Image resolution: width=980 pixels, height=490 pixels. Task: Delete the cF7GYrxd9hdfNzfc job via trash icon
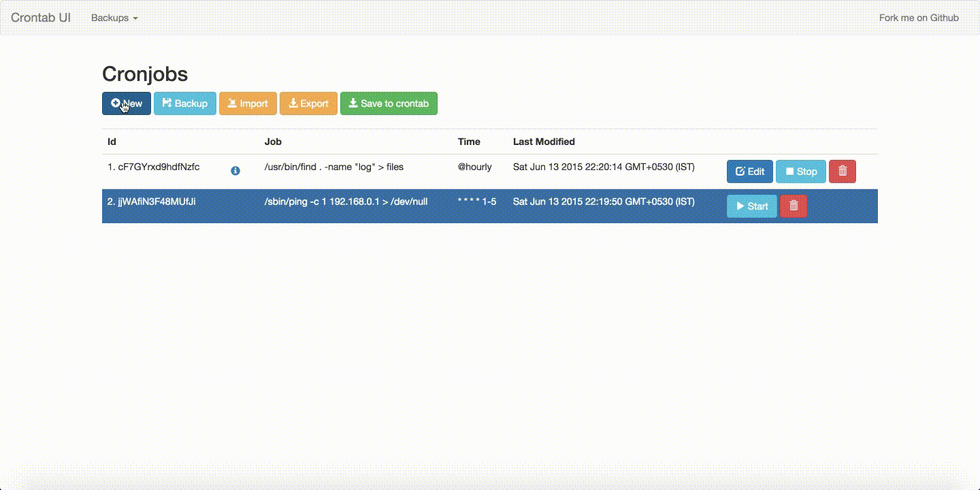pyautogui.click(x=843, y=171)
